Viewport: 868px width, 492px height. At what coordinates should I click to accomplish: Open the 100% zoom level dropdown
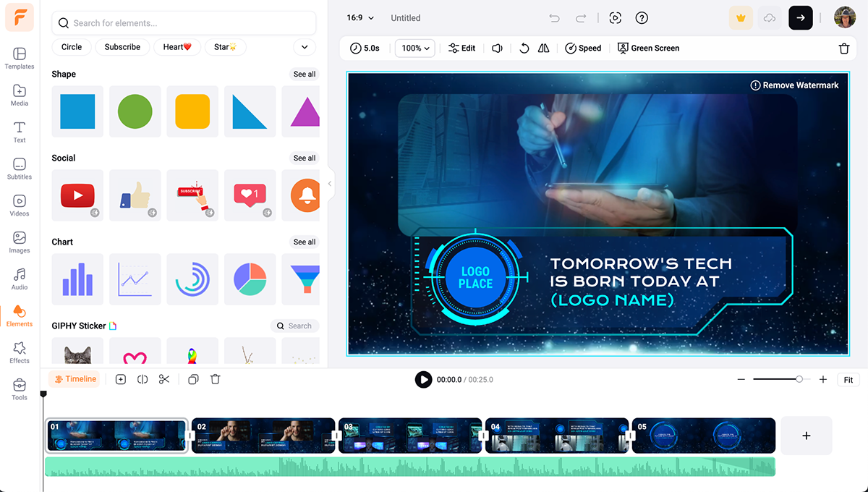(414, 48)
